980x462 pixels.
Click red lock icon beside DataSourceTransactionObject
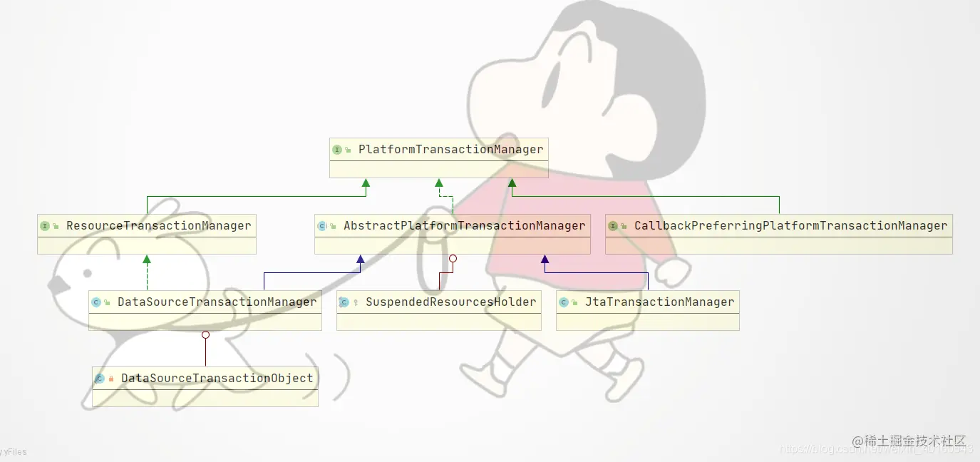click(111, 379)
